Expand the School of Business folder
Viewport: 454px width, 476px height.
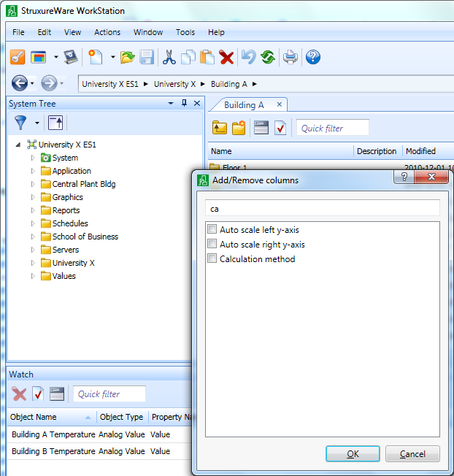click(33, 237)
